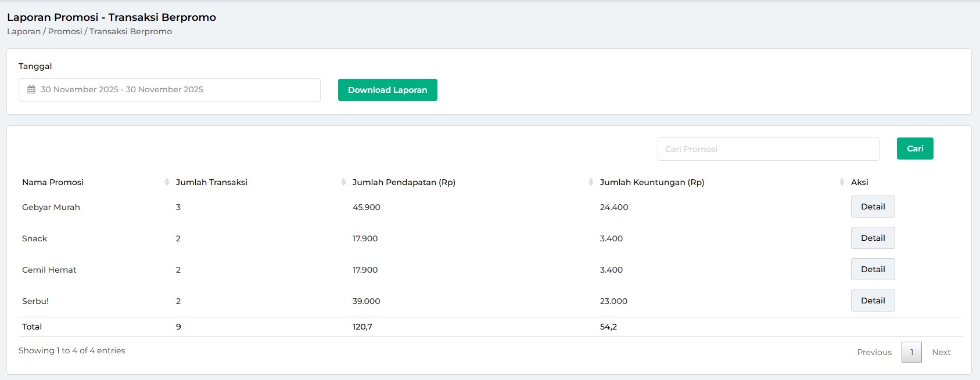Image resolution: width=980 pixels, height=380 pixels.
Task: Click the green Cari button
Action: coord(914,149)
